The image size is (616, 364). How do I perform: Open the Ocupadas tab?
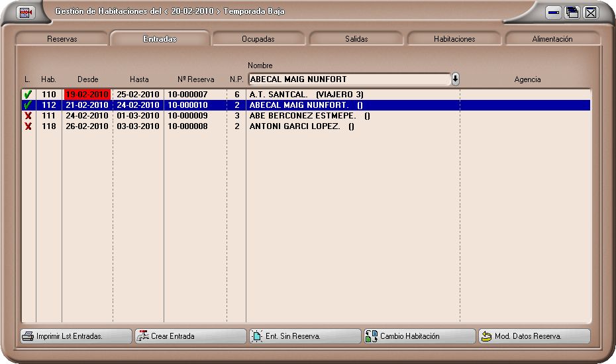[x=258, y=39]
